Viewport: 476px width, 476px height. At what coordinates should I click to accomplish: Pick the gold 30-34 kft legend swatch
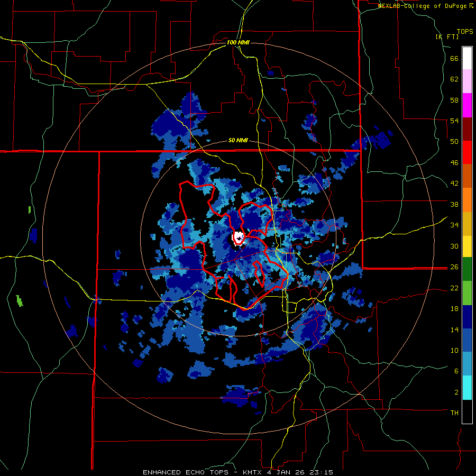(467, 224)
